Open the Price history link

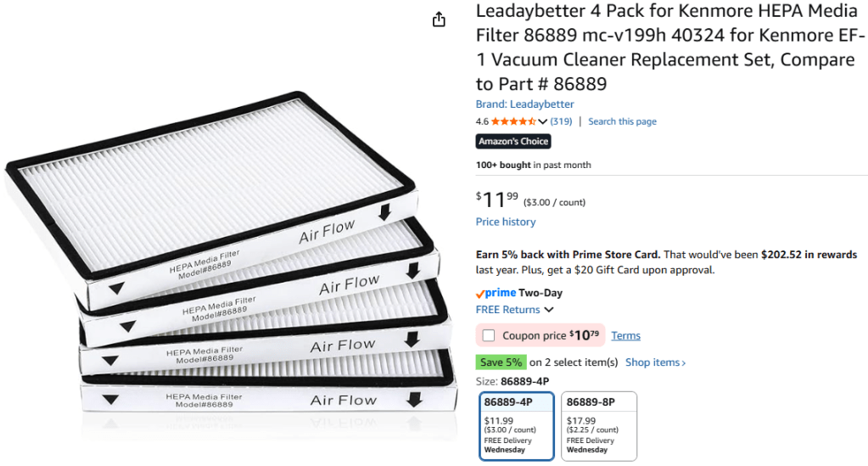pos(506,222)
